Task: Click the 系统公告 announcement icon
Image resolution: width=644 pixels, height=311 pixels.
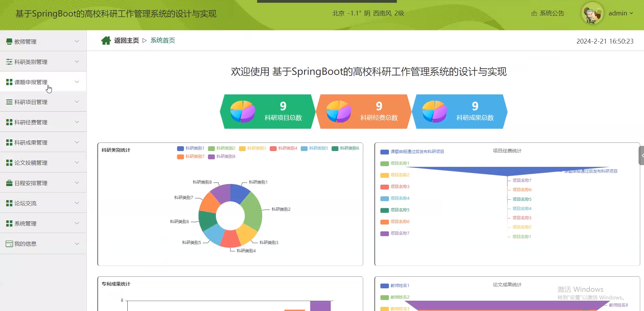Action: click(534, 13)
